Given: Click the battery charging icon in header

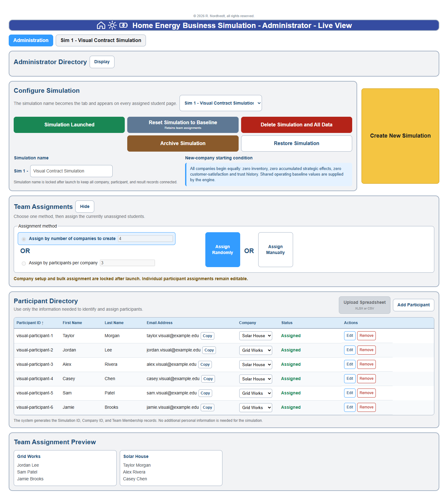Looking at the screenshot, I should tap(124, 26).
